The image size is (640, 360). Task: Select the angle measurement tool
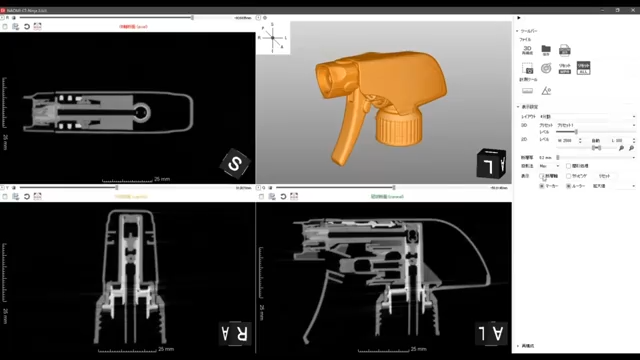(x=546, y=91)
